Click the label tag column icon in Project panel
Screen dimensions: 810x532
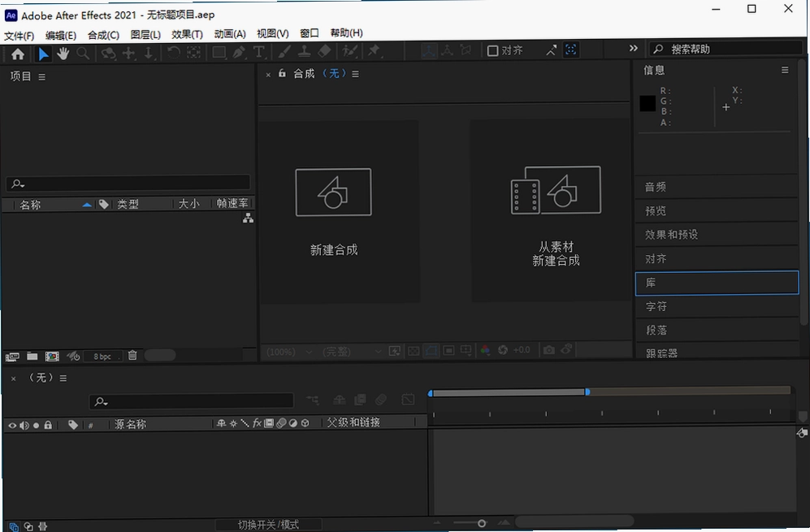point(103,204)
